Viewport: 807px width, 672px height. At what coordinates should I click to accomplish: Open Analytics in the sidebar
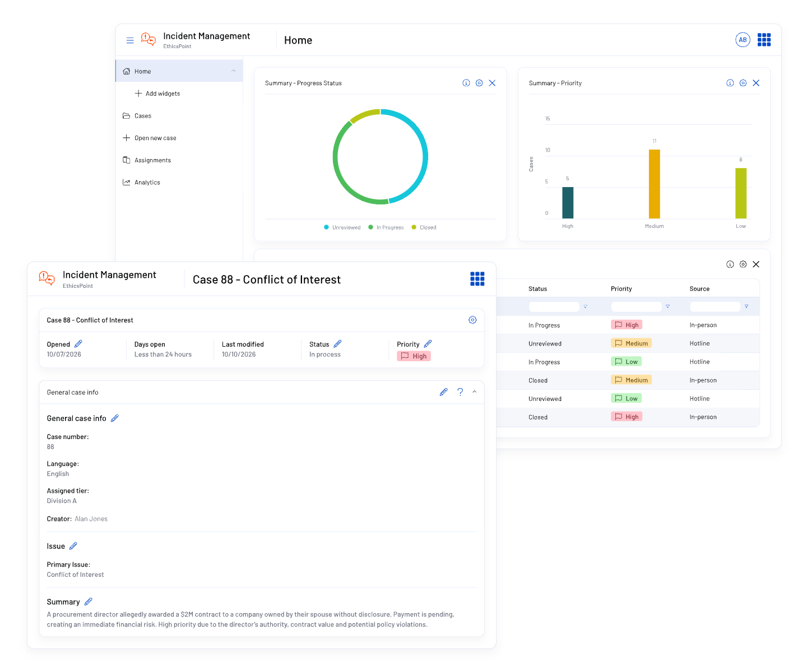coord(141,183)
